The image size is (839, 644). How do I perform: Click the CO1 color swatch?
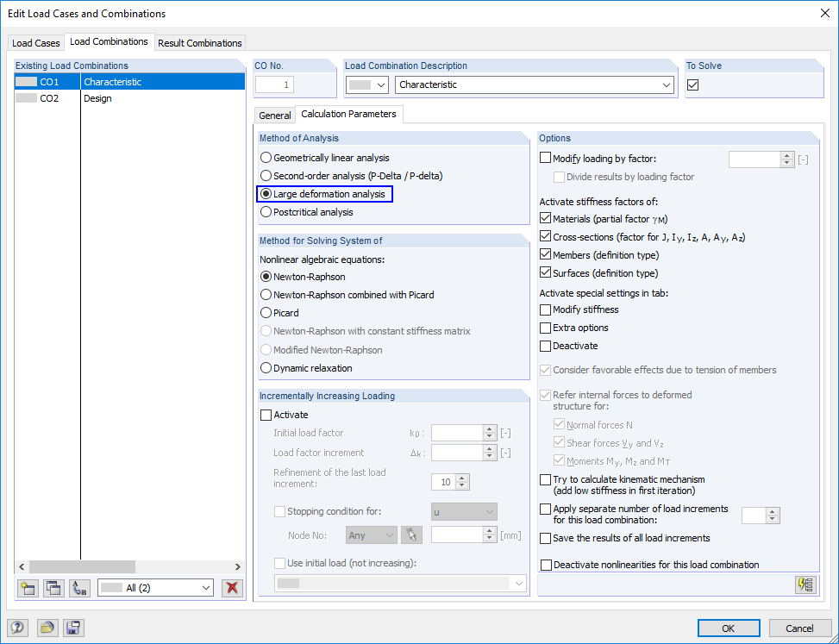(26, 82)
